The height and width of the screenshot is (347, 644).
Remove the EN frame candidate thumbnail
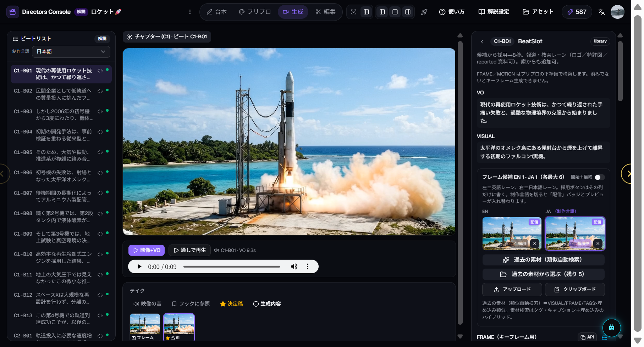[x=535, y=244]
